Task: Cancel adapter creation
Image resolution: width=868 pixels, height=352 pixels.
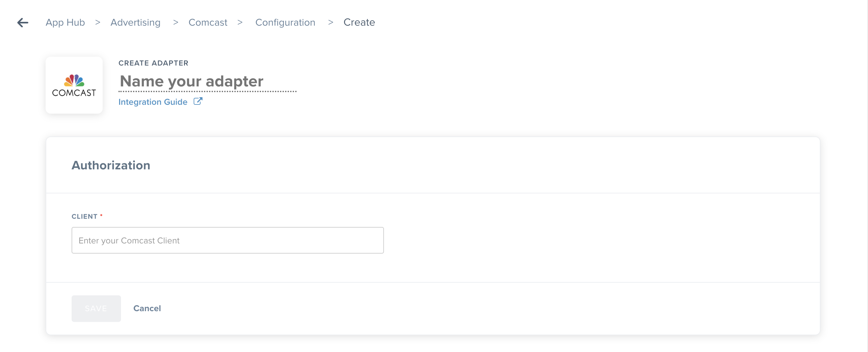Action: [147, 308]
